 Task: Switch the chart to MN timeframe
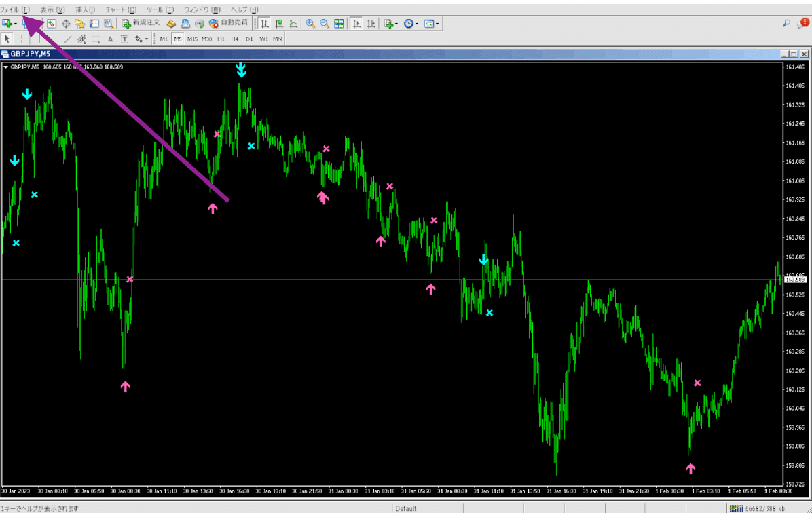tap(278, 39)
